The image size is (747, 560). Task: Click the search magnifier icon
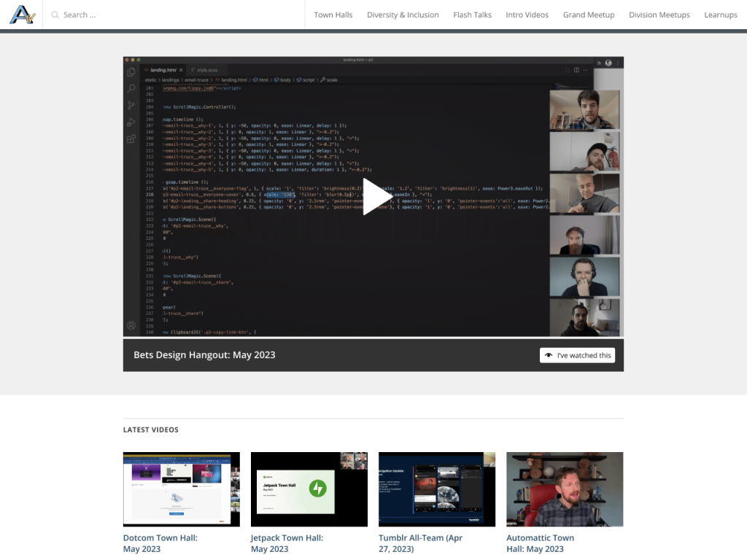point(55,15)
